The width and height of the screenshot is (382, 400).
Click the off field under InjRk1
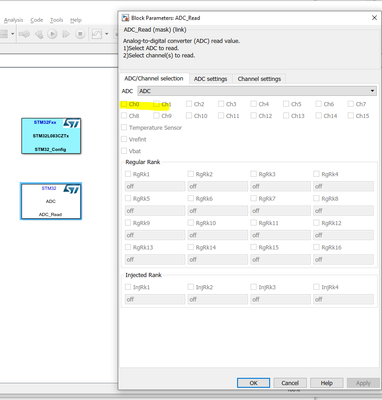(x=155, y=299)
